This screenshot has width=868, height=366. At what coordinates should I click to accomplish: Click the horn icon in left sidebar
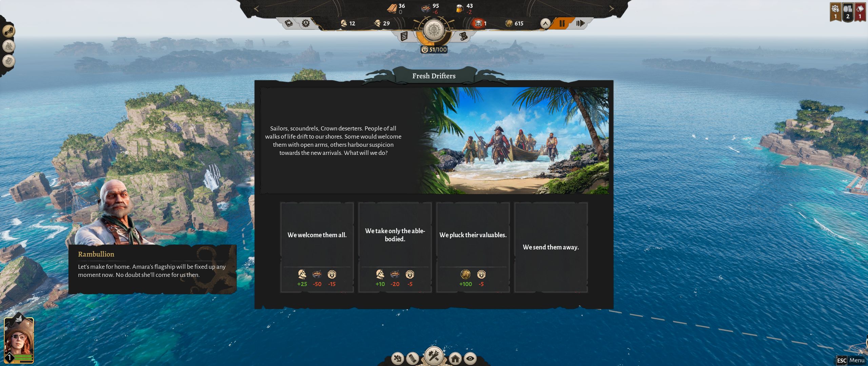coord(9,31)
